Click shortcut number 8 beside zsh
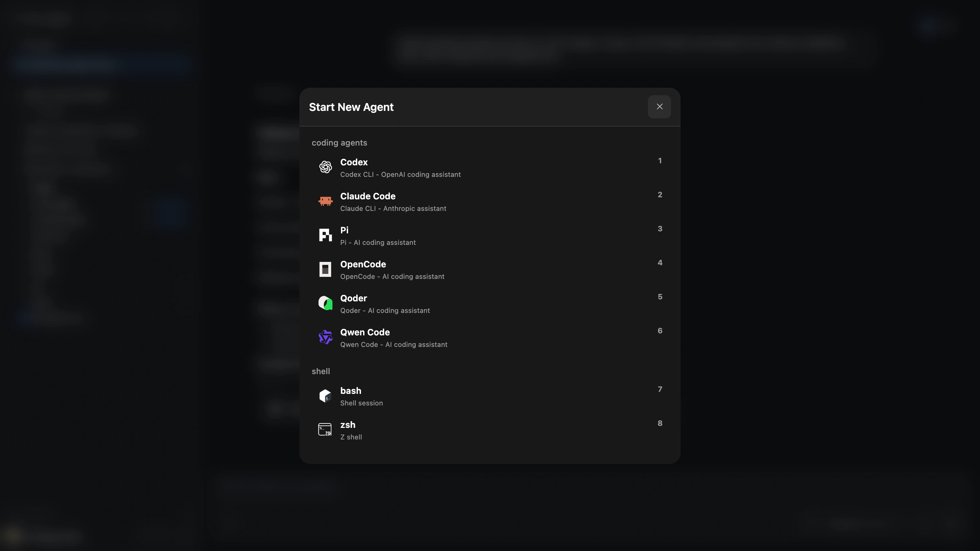Viewport: 980px width, 551px height. point(660,423)
